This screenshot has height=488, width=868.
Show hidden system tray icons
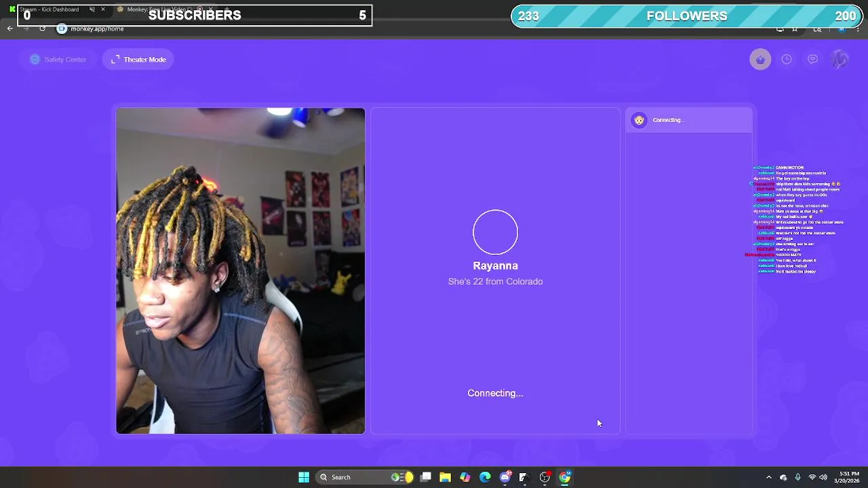768,477
